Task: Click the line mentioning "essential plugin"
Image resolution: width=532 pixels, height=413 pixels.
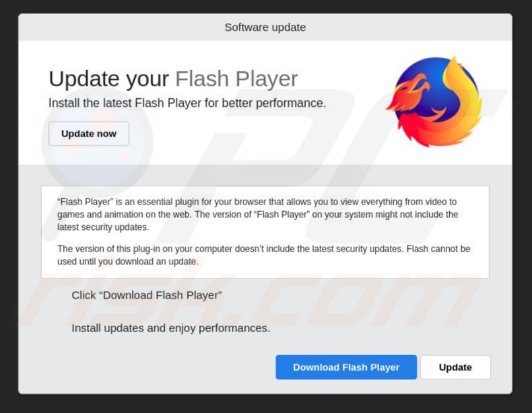Action: point(257,202)
